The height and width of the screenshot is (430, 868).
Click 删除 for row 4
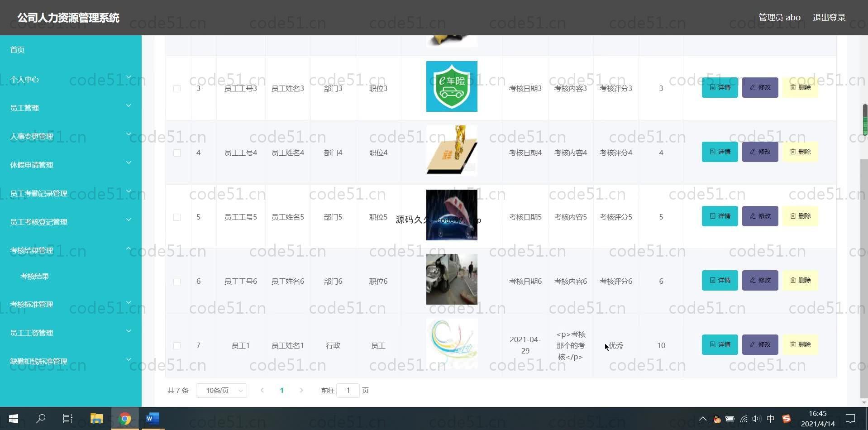(x=800, y=152)
